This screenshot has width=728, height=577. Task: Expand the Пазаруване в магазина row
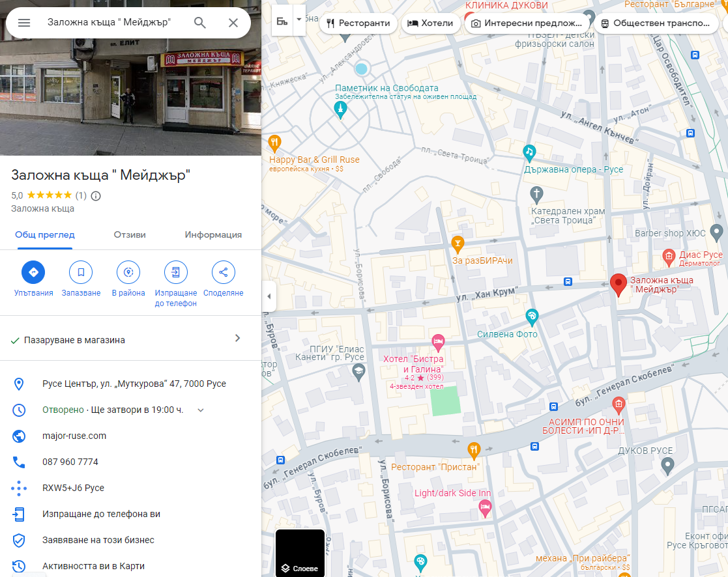click(130, 340)
